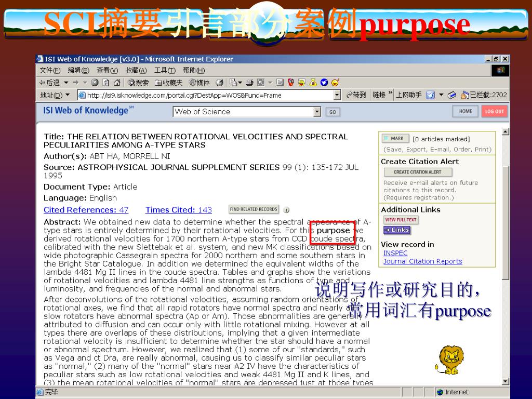Open the Times Cited: 143 link
The width and height of the screenshot is (532, 399).
click(179, 210)
